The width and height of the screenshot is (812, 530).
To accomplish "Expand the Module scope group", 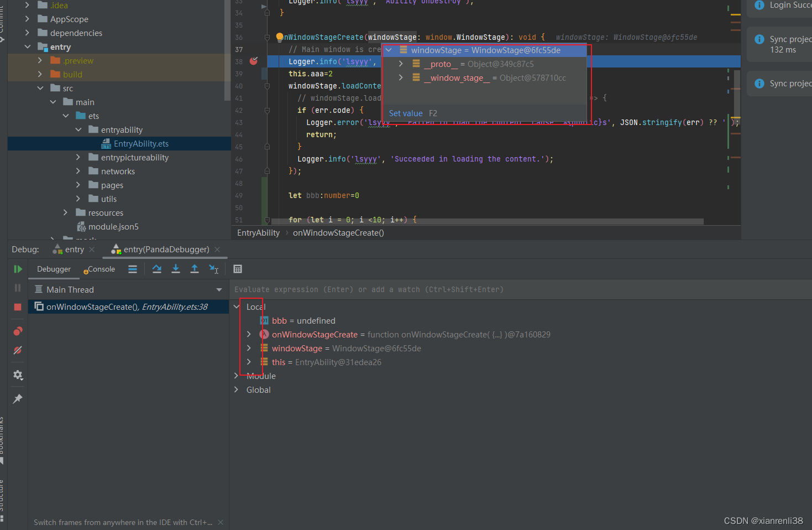I will point(237,376).
